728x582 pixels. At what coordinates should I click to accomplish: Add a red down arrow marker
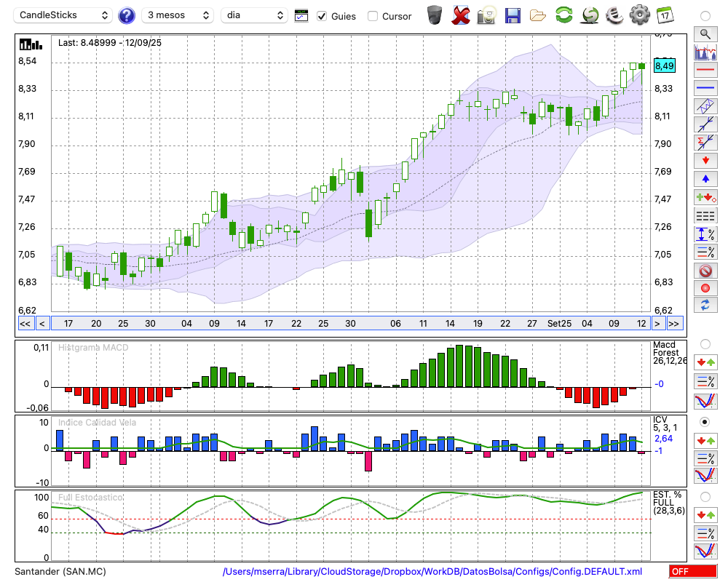[x=705, y=161]
